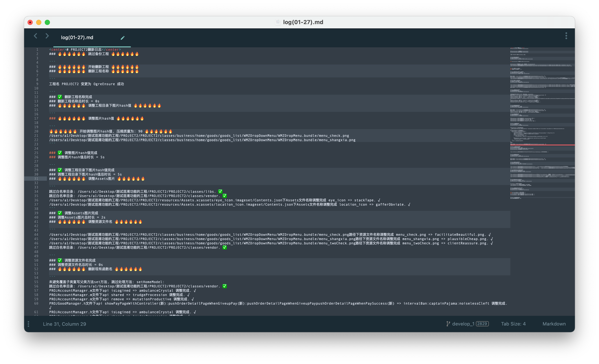
Task: Open the Markdown syntax selector
Action: coord(554,324)
